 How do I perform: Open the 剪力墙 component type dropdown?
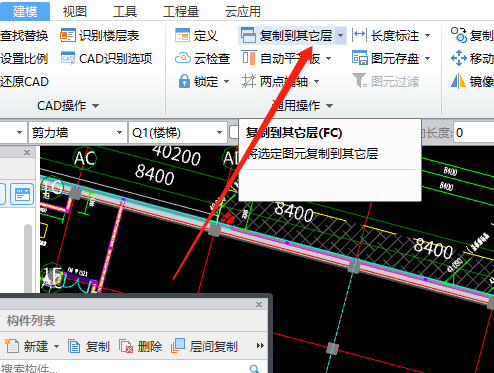point(76,133)
